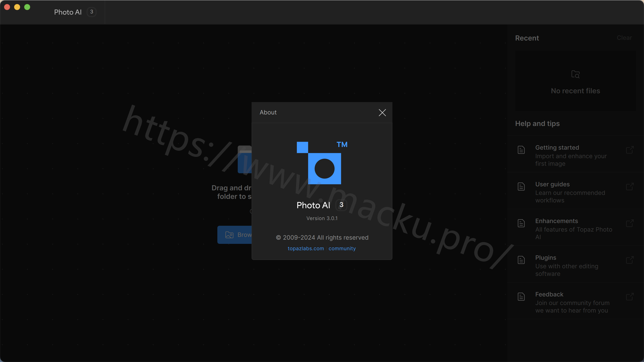Click the Getting started document icon
The height and width of the screenshot is (362, 644).
521,150
